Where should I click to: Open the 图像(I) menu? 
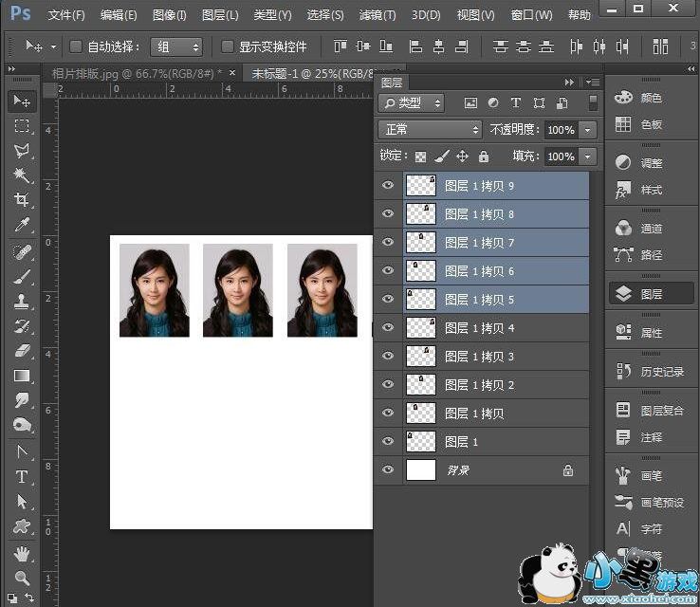click(x=170, y=15)
